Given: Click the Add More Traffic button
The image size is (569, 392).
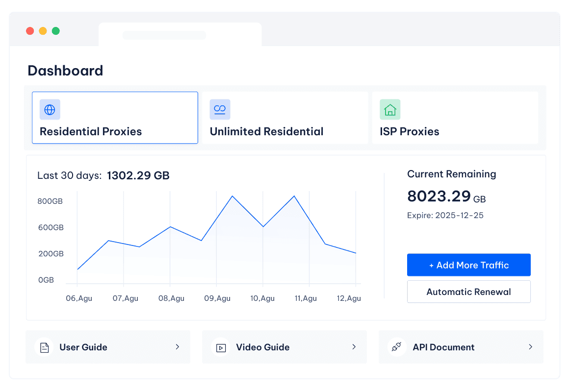Looking at the screenshot, I should (468, 265).
